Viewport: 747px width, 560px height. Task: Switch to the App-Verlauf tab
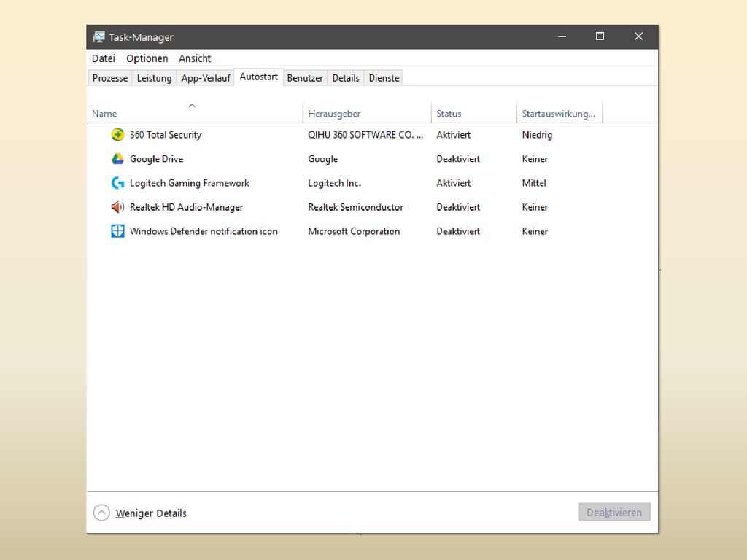click(x=206, y=78)
